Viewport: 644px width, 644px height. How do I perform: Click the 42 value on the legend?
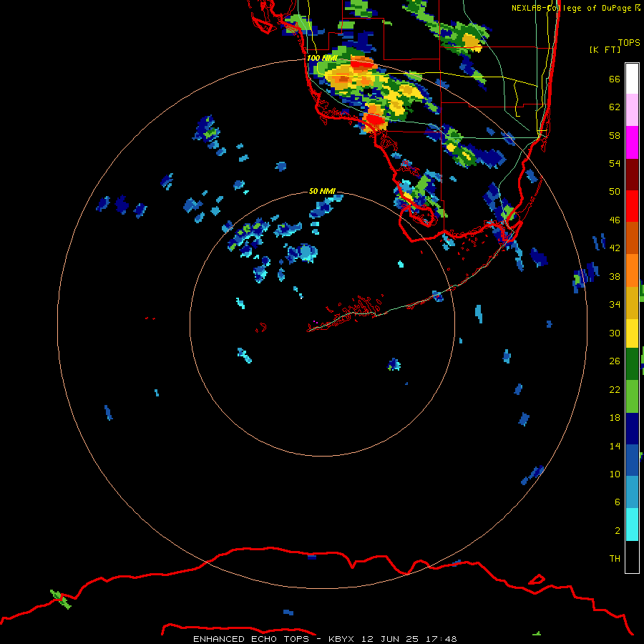point(615,248)
